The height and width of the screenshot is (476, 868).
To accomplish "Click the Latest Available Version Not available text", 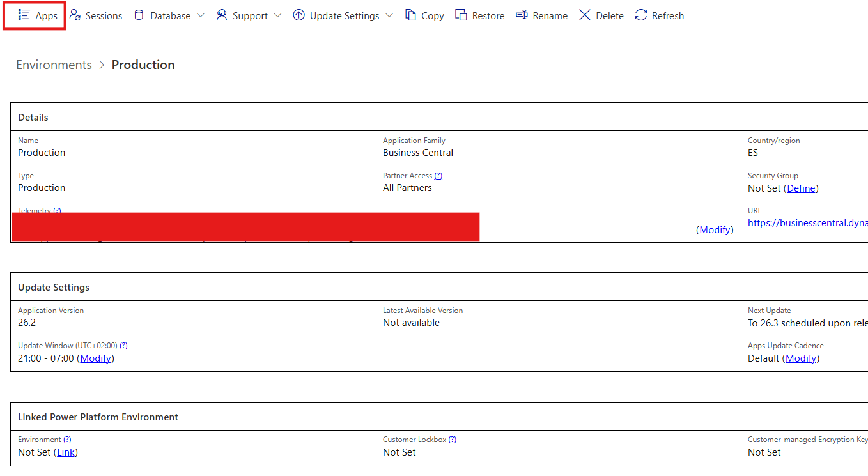I will (411, 323).
